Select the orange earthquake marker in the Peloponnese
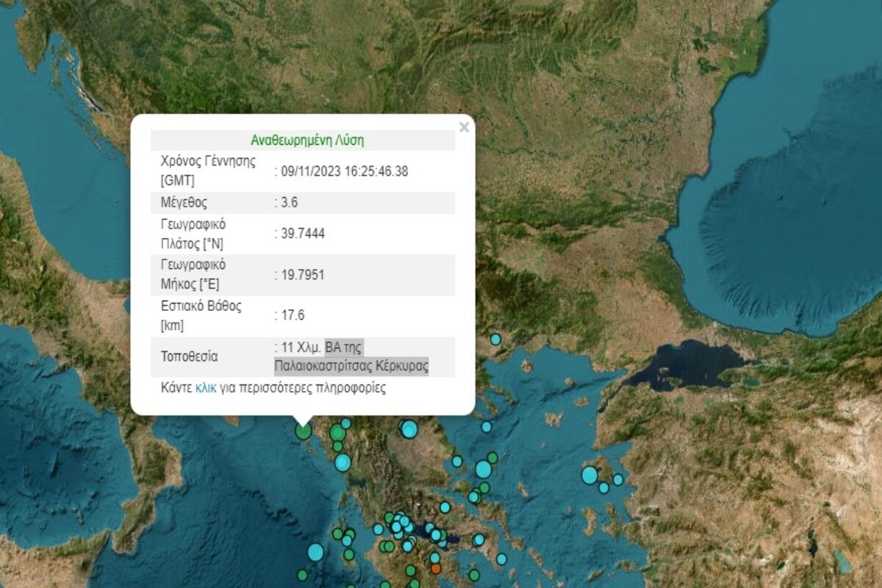The height and width of the screenshot is (588, 882). (x=435, y=567)
